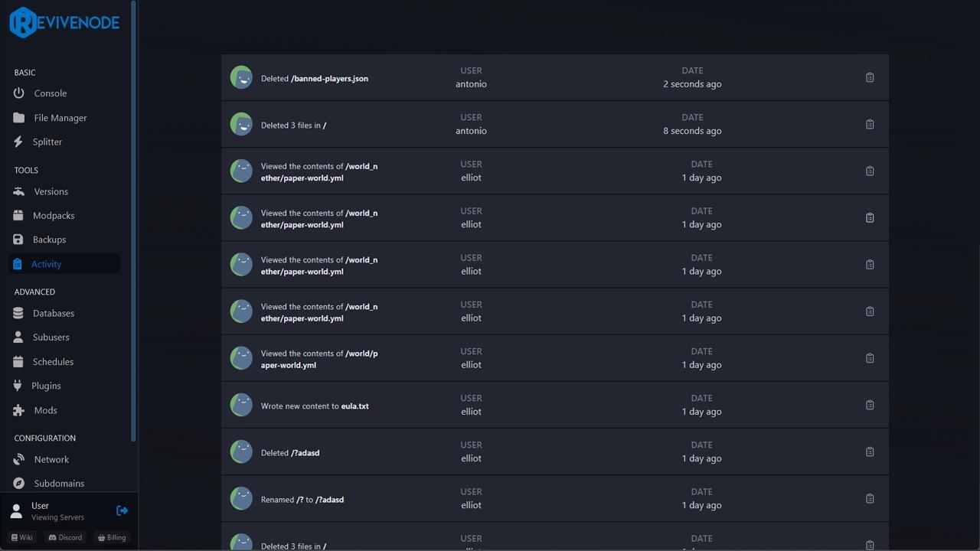Open the Wiki button

pyautogui.click(x=22, y=537)
